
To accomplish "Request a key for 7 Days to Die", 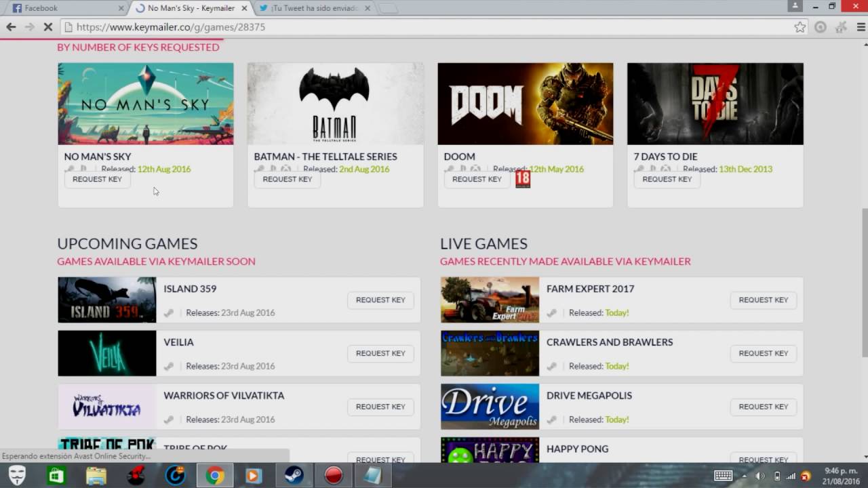I will tap(667, 179).
